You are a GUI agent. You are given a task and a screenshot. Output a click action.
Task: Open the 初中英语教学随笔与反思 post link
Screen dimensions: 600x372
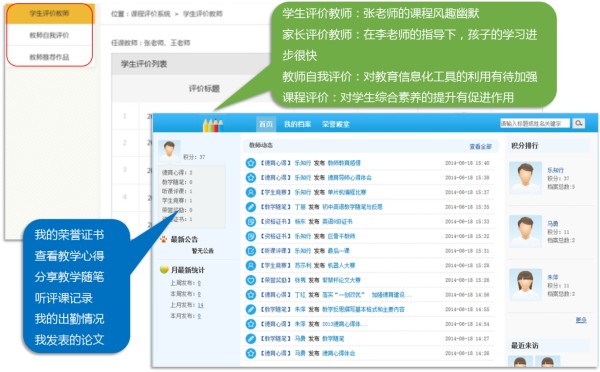click(352, 207)
